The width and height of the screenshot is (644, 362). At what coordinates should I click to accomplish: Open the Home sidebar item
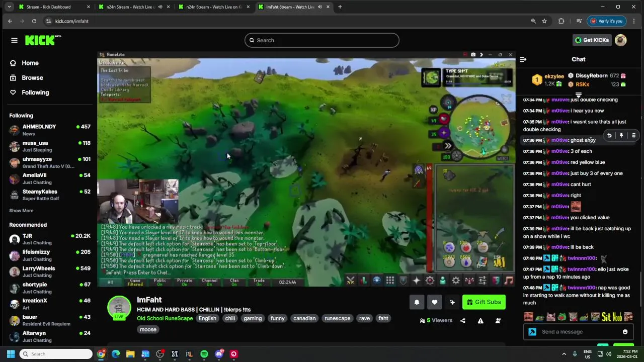pyautogui.click(x=30, y=63)
